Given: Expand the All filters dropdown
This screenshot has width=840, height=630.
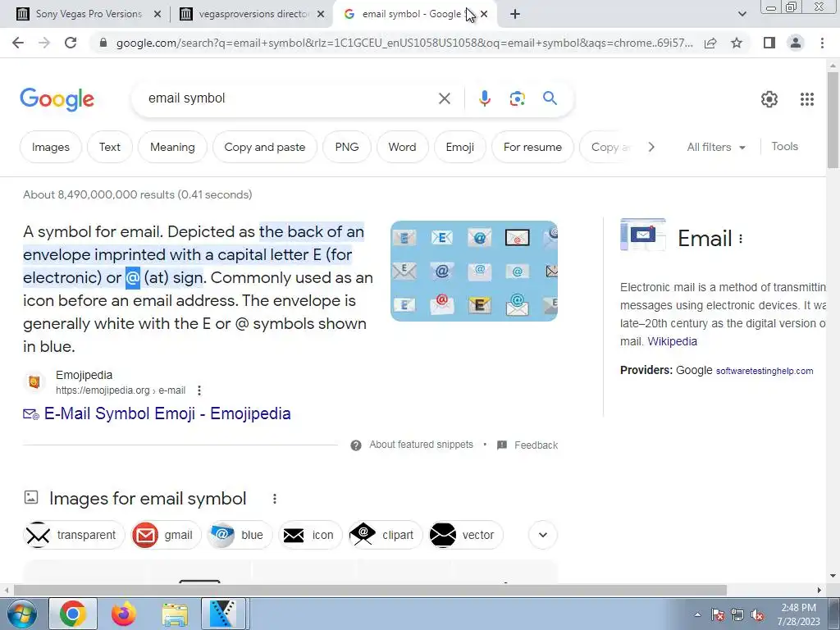Looking at the screenshot, I should (x=716, y=148).
